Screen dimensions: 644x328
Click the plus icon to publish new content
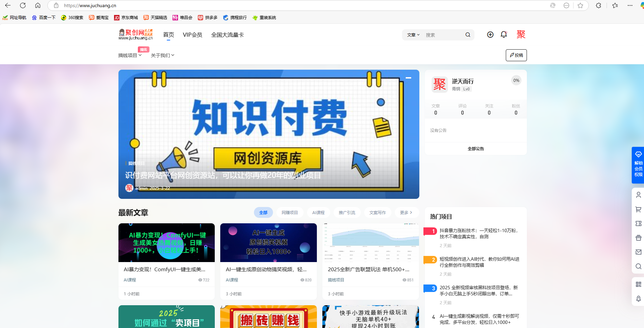tap(490, 35)
